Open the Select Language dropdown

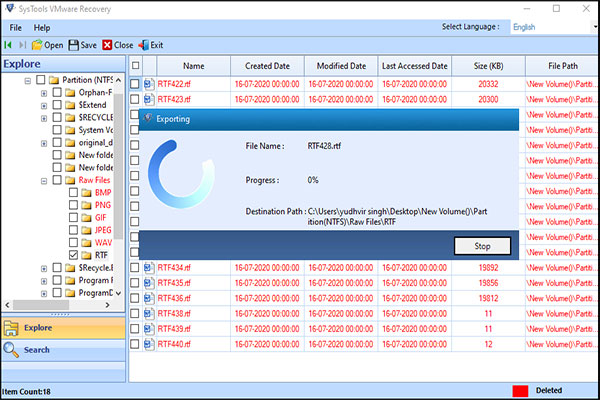[x=551, y=27]
